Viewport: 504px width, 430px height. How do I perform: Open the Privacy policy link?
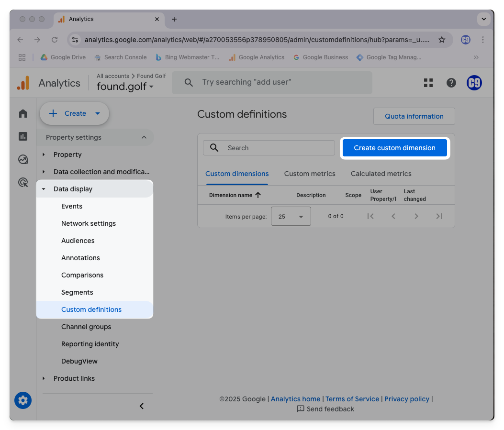(x=407, y=399)
